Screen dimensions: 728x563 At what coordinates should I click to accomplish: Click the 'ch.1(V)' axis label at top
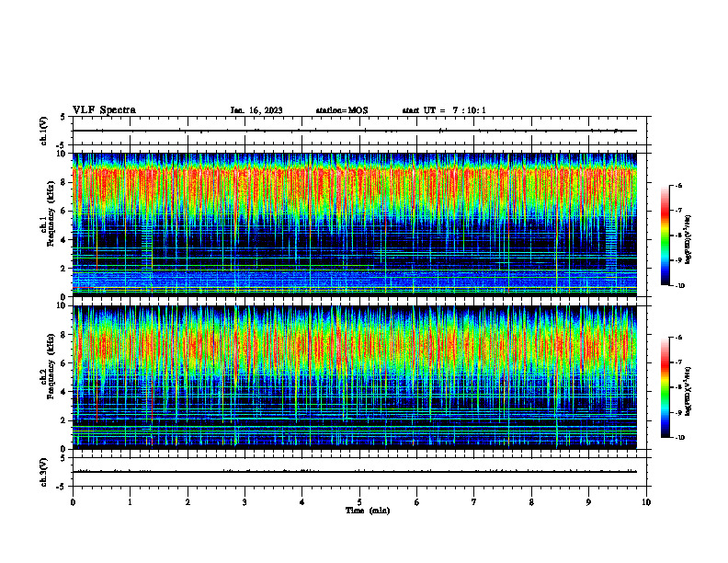[x=44, y=131]
